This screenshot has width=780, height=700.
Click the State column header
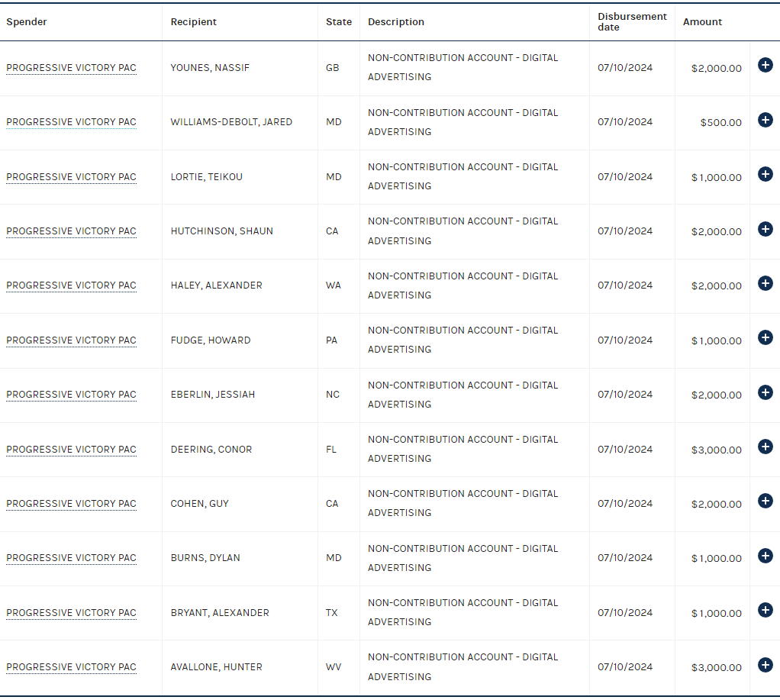(x=339, y=22)
